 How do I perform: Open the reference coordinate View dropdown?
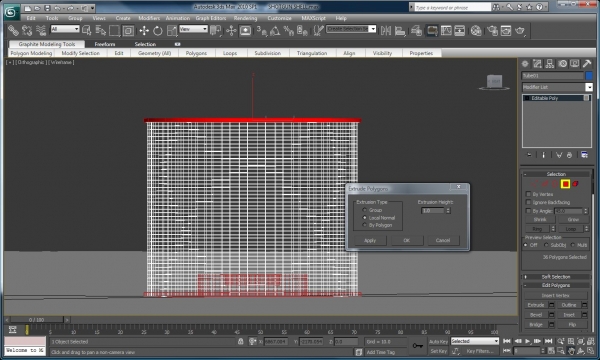click(205, 29)
